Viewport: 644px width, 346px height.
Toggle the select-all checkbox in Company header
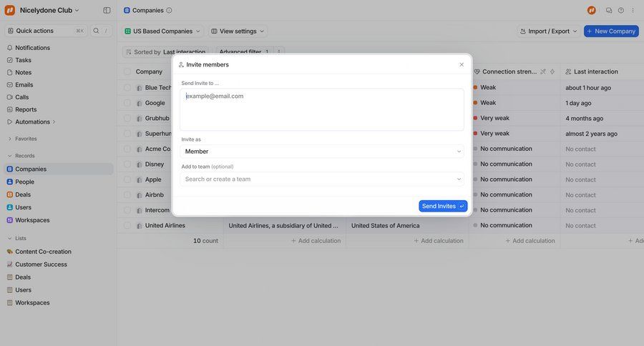click(127, 71)
